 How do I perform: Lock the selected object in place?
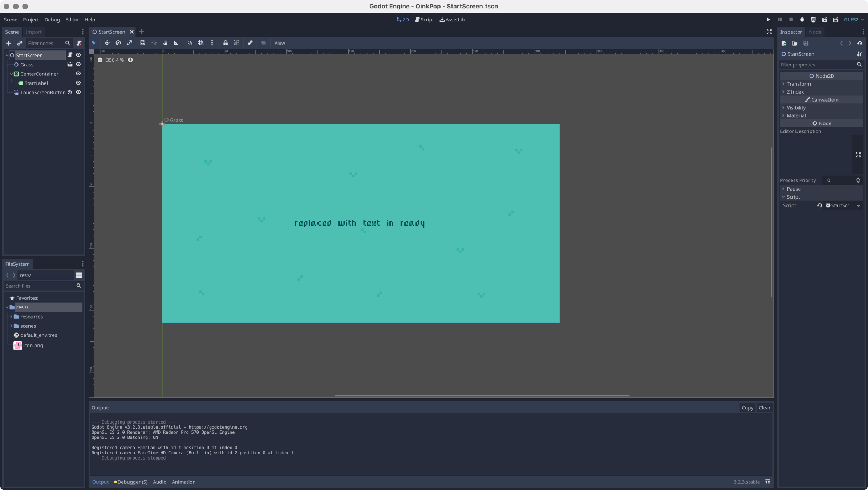[225, 43]
